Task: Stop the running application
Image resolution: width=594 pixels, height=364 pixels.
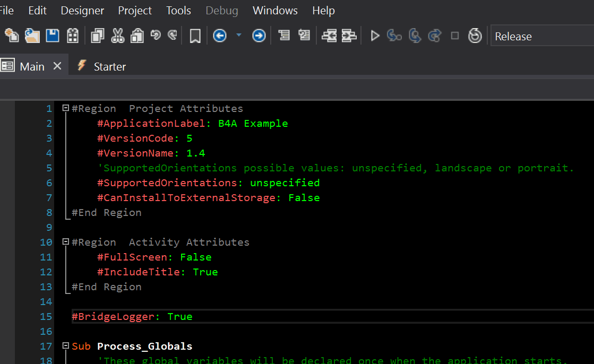Action: [x=454, y=35]
